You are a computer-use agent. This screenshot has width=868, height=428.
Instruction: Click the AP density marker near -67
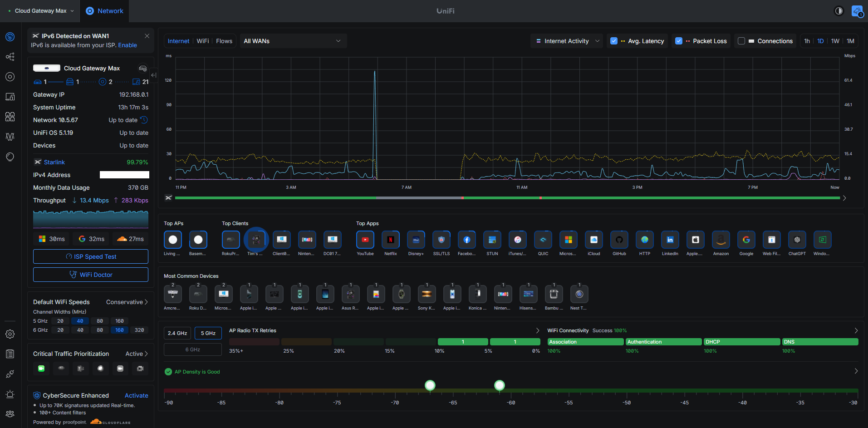coord(430,385)
